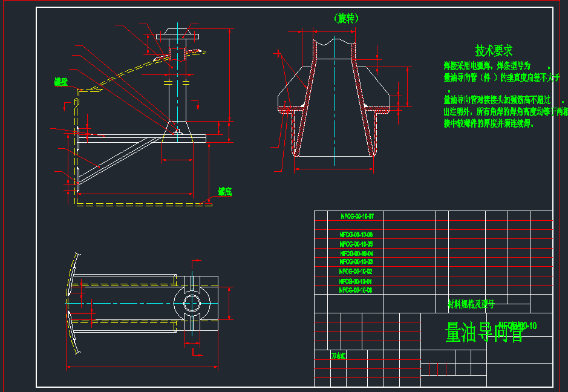Click the 万志虹 name in the title block
The height and width of the screenshot is (392, 568).
pos(338,356)
